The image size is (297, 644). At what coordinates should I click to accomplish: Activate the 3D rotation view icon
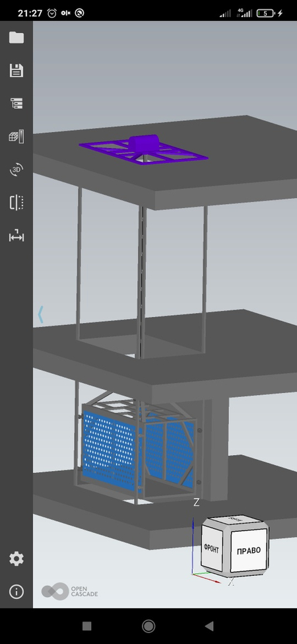(16, 169)
